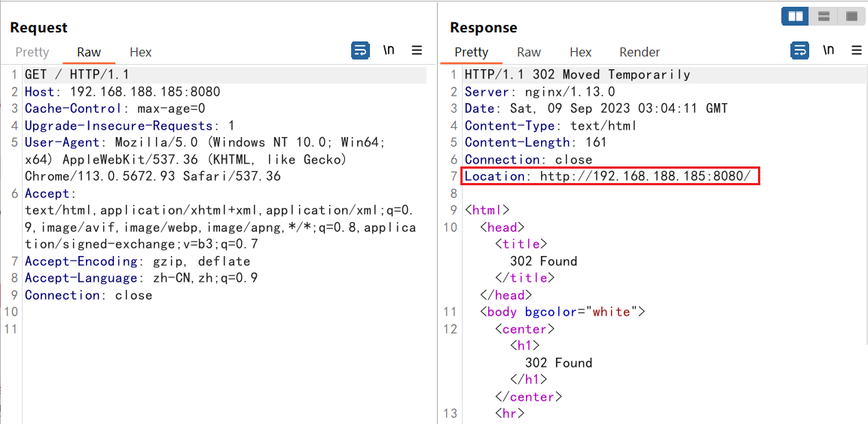Viewport: 868px width, 424px height.
Task: Click the HTTP/1.1 302 Moved Temporarily status line
Action: (577, 75)
